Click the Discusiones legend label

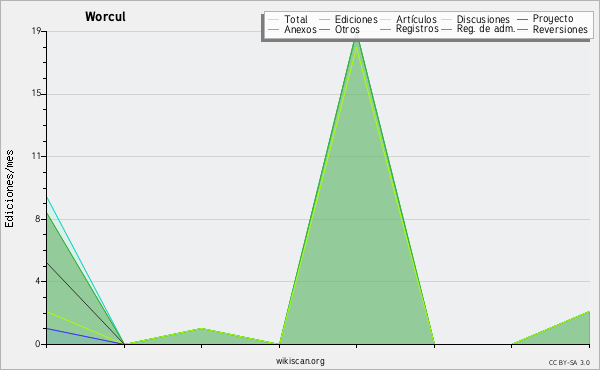pyautogui.click(x=483, y=19)
